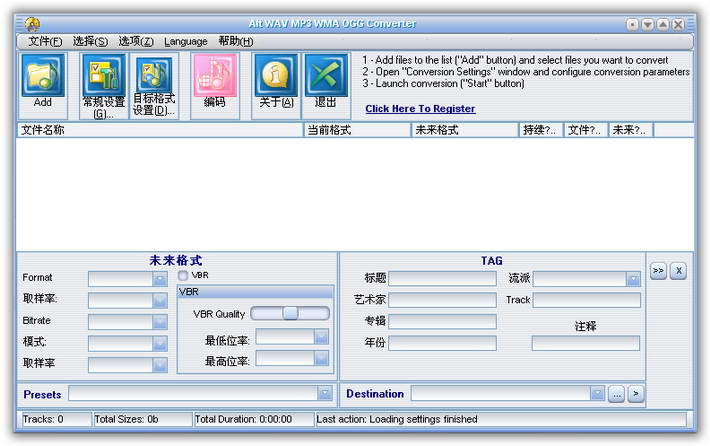Click the Tracks: 0 status text
Screen dimensions: 710x446
43,419
